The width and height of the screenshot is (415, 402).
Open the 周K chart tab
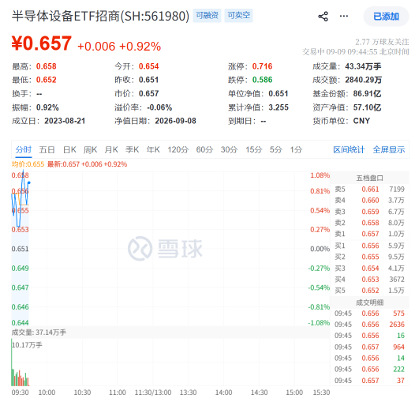pos(90,150)
